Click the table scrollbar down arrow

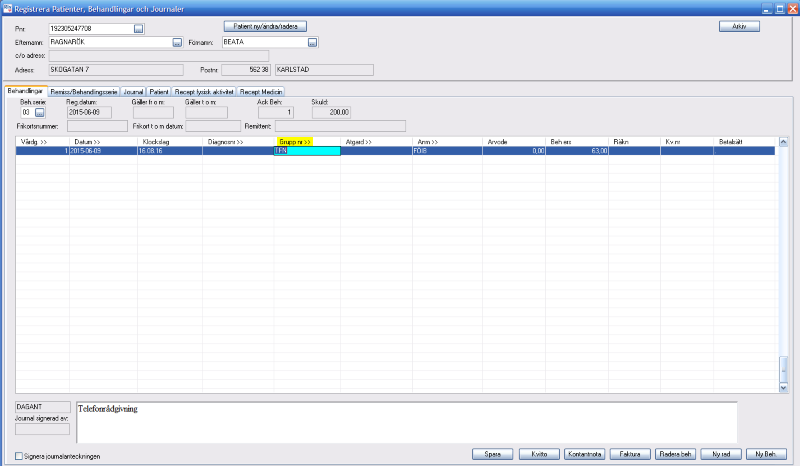[x=784, y=388]
